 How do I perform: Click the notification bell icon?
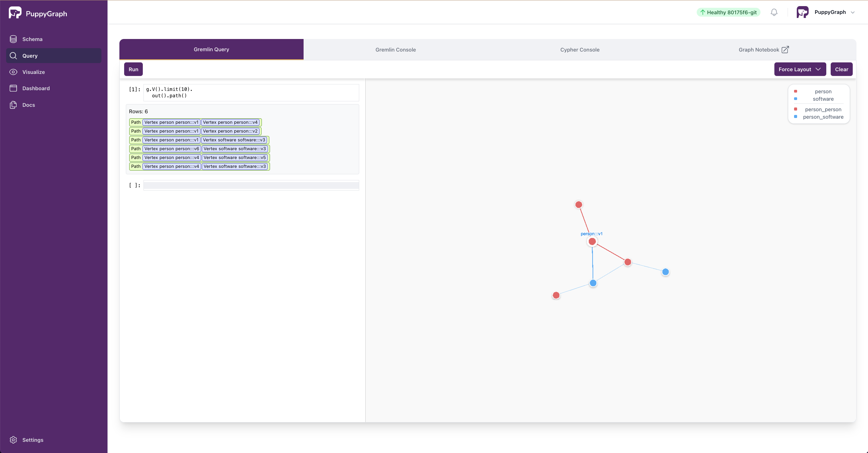click(x=774, y=12)
